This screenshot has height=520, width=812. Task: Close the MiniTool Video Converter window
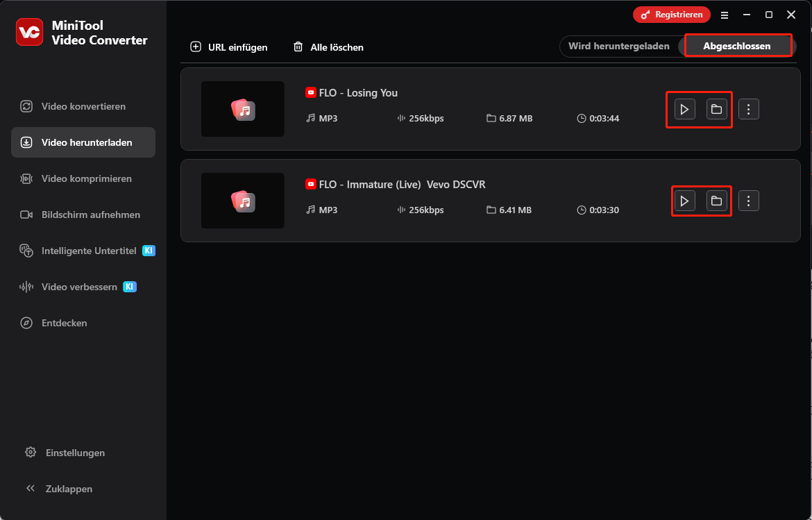(x=791, y=15)
